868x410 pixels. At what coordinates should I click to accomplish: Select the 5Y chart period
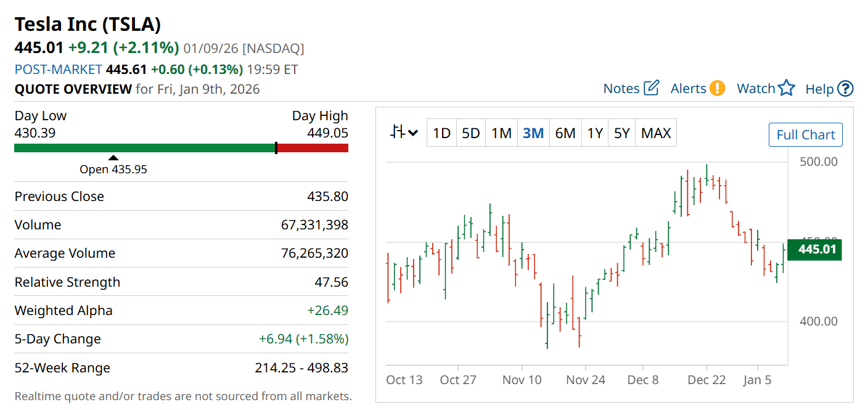621,133
